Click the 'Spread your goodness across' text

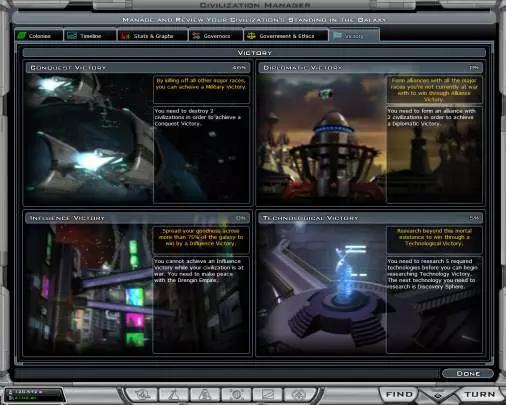point(201,237)
